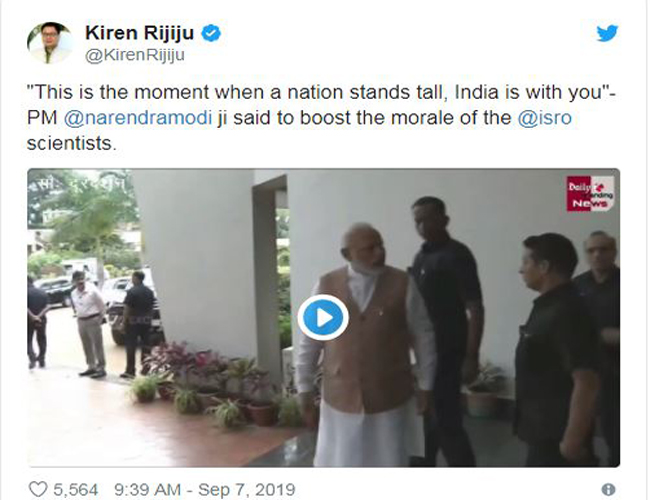Click the Twitter bird logo
Screen dimensions: 650x500
607,33
